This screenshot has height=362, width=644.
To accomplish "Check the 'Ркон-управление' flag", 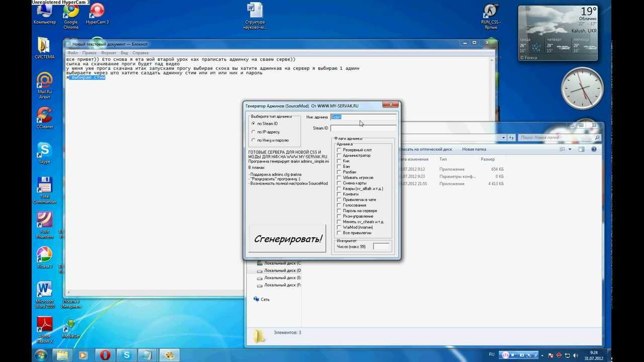I will point(339,216).
